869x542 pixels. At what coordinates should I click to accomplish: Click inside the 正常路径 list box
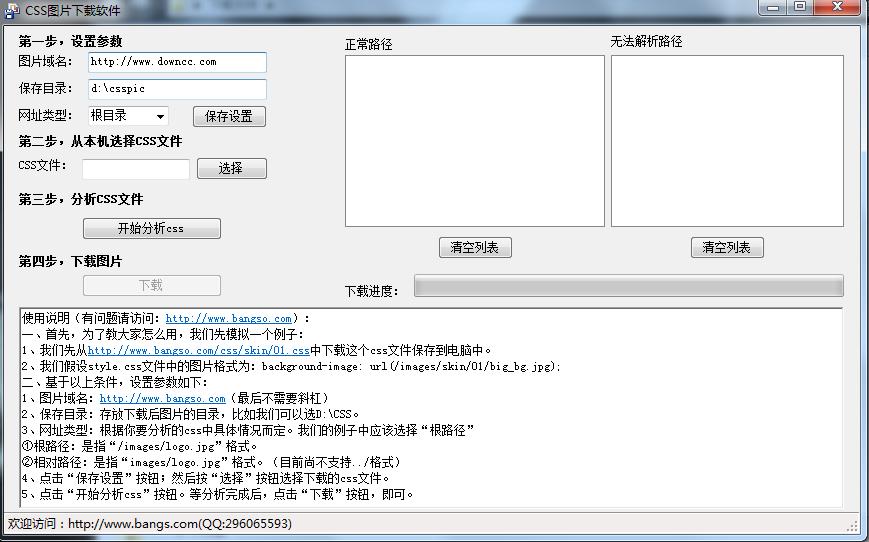(474, 141)
